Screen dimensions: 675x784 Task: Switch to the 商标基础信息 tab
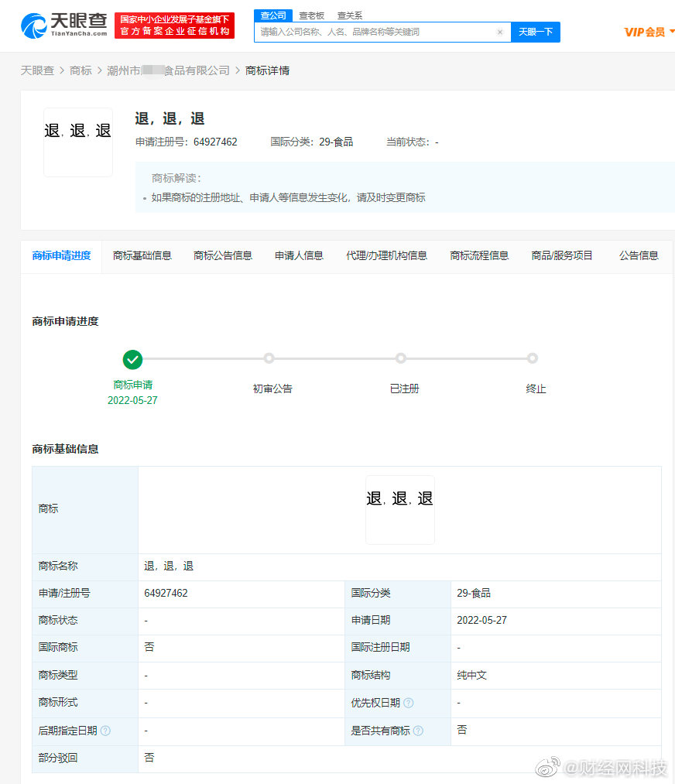142,255
